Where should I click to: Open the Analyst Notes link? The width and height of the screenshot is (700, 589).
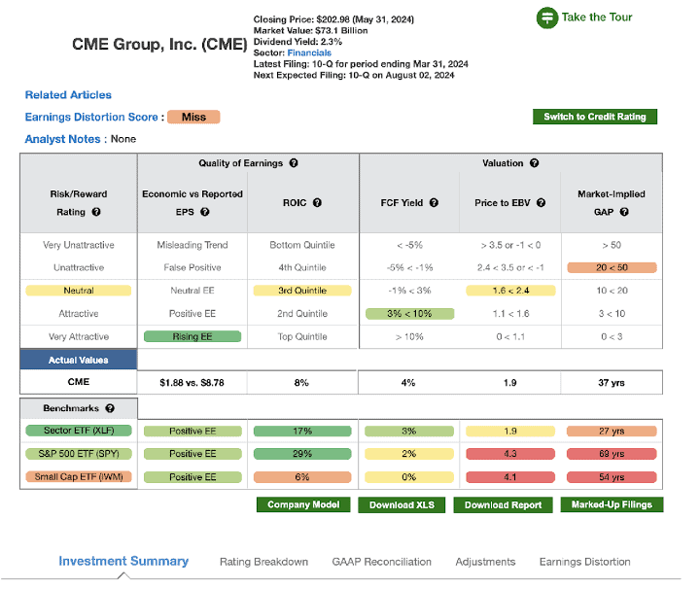62,139
